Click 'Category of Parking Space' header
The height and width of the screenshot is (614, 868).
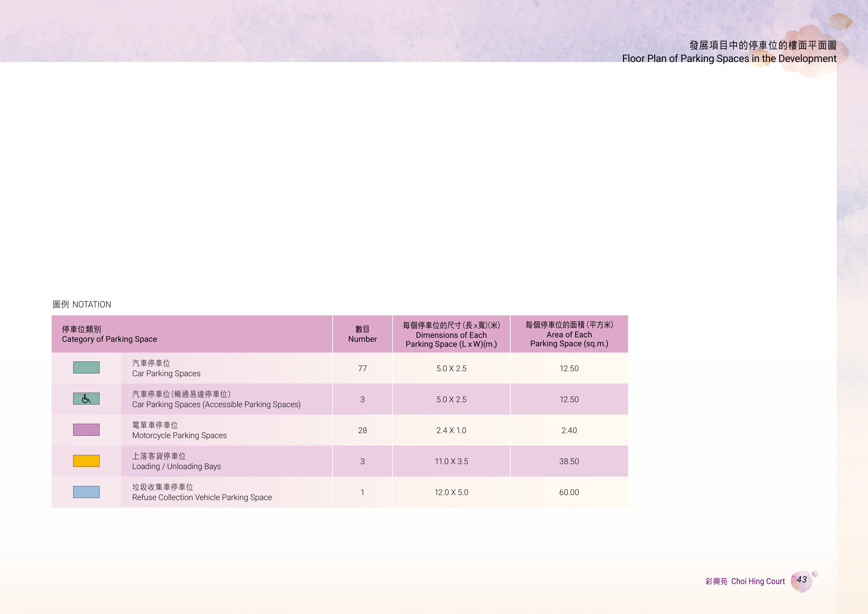click(109, 339)
